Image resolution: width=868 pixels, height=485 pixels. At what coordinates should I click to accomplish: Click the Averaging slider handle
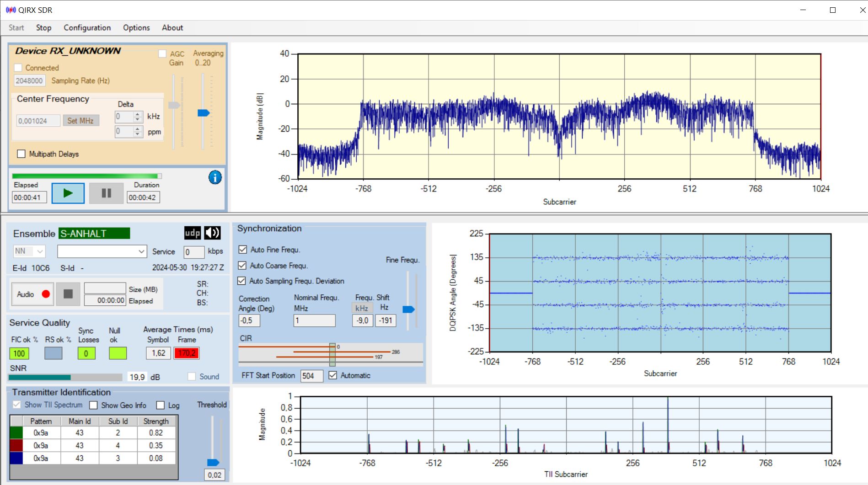[204, 113]
